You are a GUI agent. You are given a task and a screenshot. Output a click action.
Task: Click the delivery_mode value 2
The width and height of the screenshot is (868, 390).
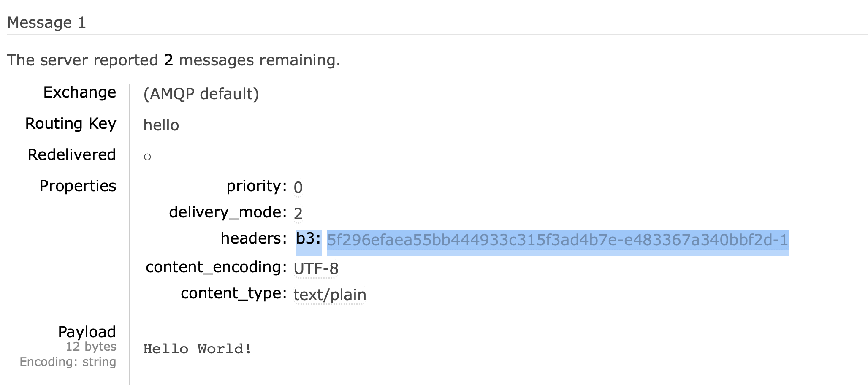pos(298,214)
